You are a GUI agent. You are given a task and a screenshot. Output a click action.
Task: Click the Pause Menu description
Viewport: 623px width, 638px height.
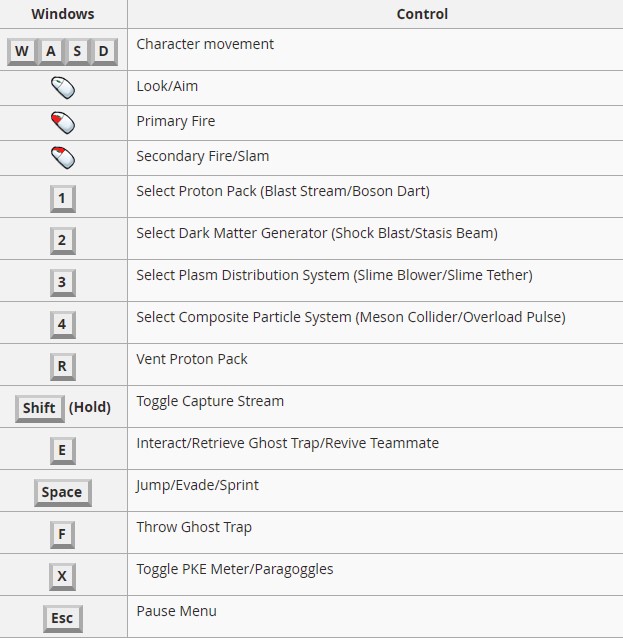click(x=176, y=611)
